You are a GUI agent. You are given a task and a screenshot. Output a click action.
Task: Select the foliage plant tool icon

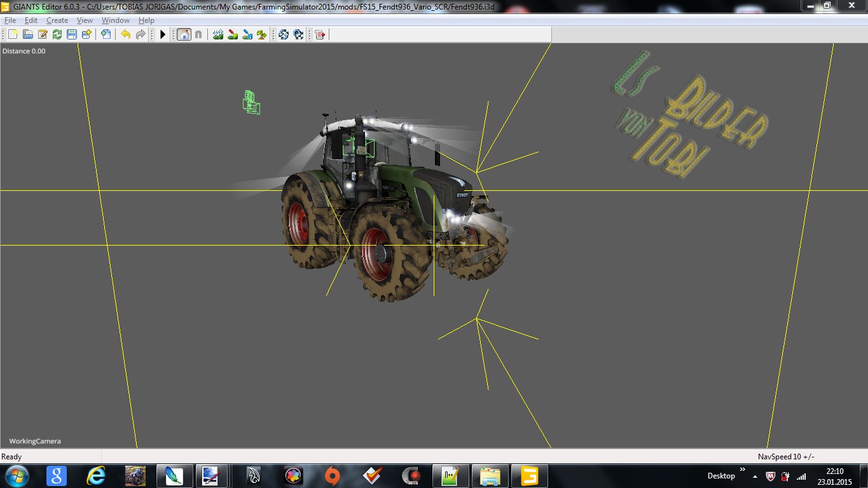pos(261,34)
